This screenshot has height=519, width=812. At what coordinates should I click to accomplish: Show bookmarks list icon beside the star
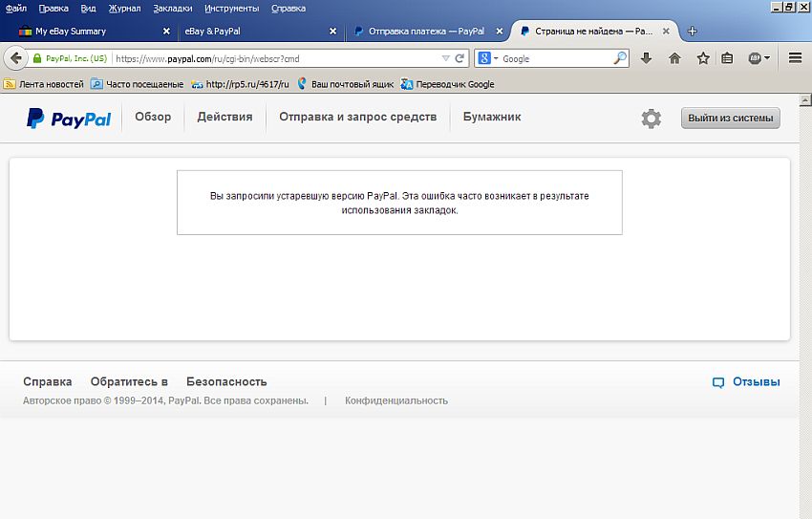[728, 58]
